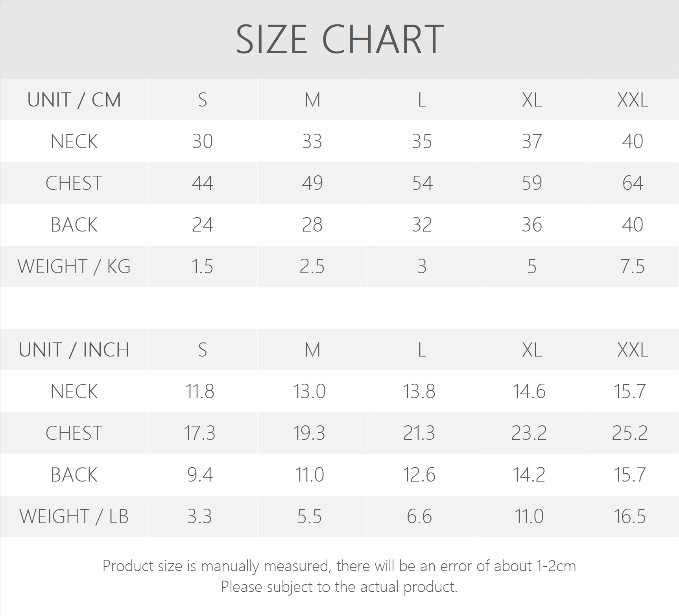
Task: Select the chest value 44 for size S
Action: (x=202, y=183)
